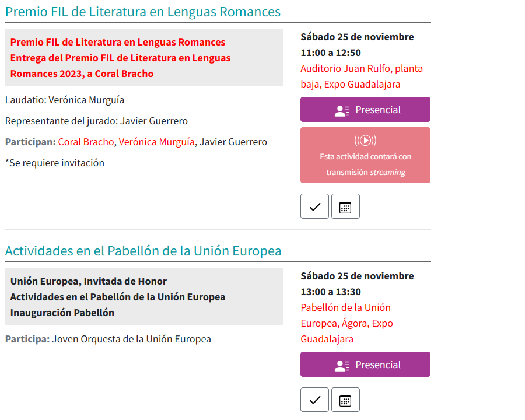Select Presencial button for Premio FIL event

pyautogui.click(x=365, y=110)
